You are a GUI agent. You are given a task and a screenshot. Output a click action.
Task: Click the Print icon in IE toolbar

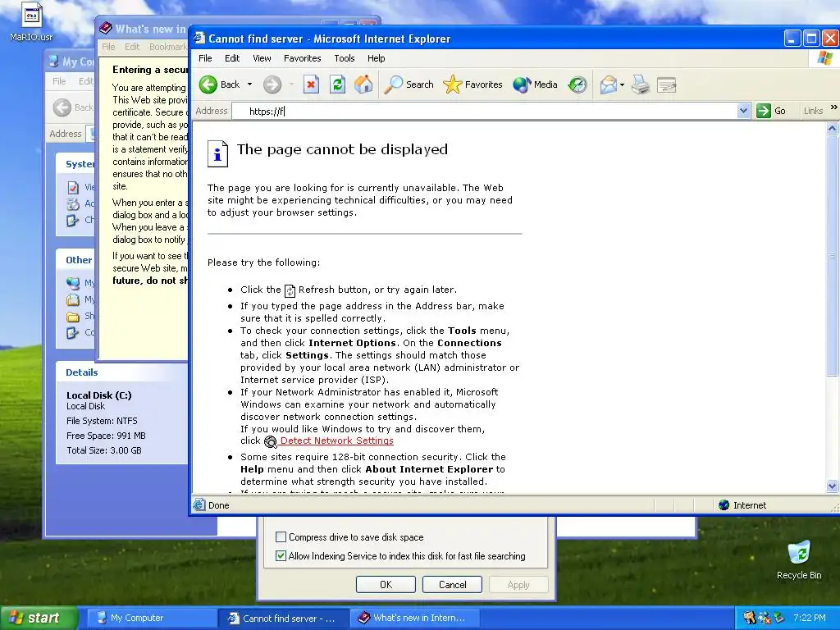pyautogui.click(x=640, y=84)
